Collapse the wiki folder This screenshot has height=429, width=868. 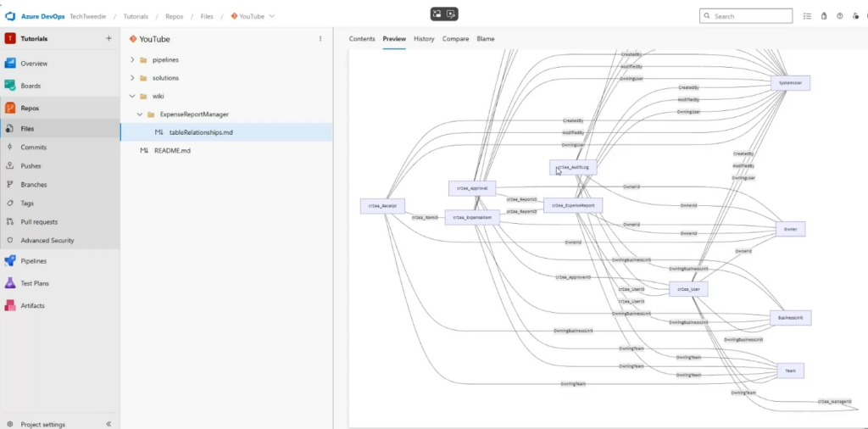pos(132,97)
